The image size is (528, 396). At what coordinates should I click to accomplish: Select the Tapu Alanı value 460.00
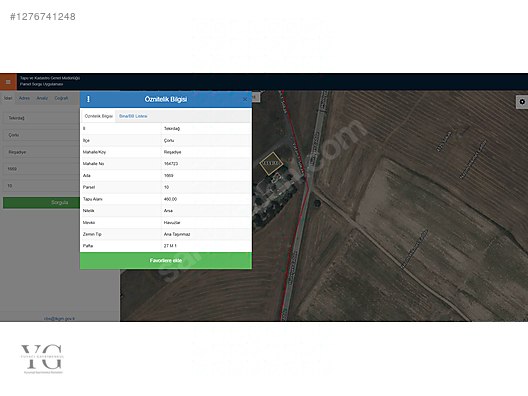170,199
